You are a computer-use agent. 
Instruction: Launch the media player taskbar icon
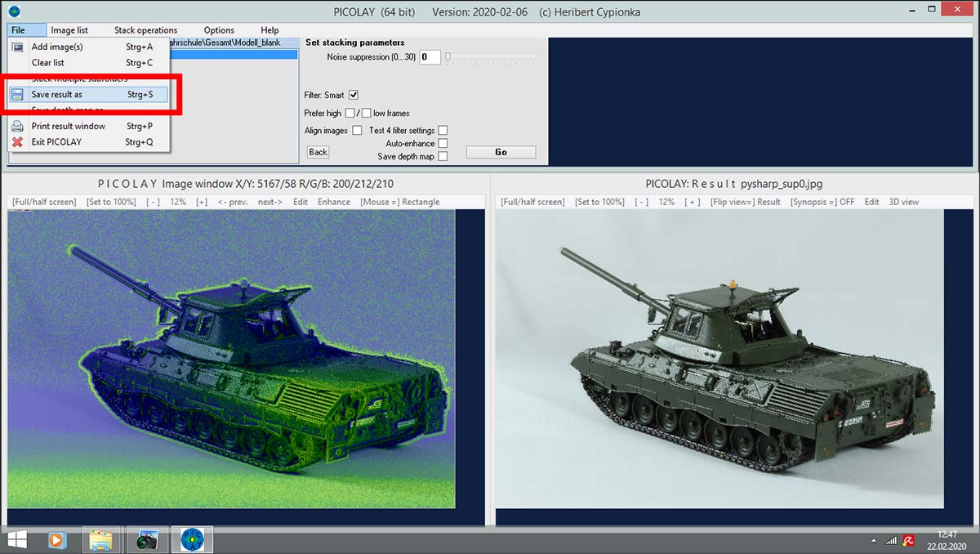(57, 539)
